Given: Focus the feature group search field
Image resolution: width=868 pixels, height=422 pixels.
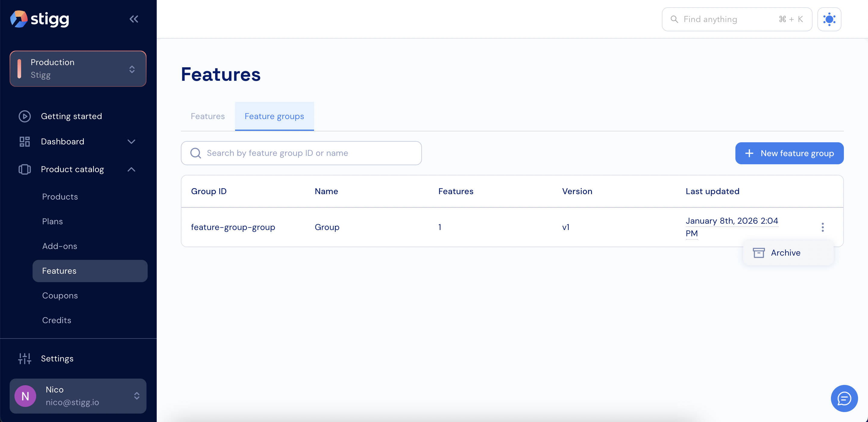Looking at the screenshot, I should (301, 153).
